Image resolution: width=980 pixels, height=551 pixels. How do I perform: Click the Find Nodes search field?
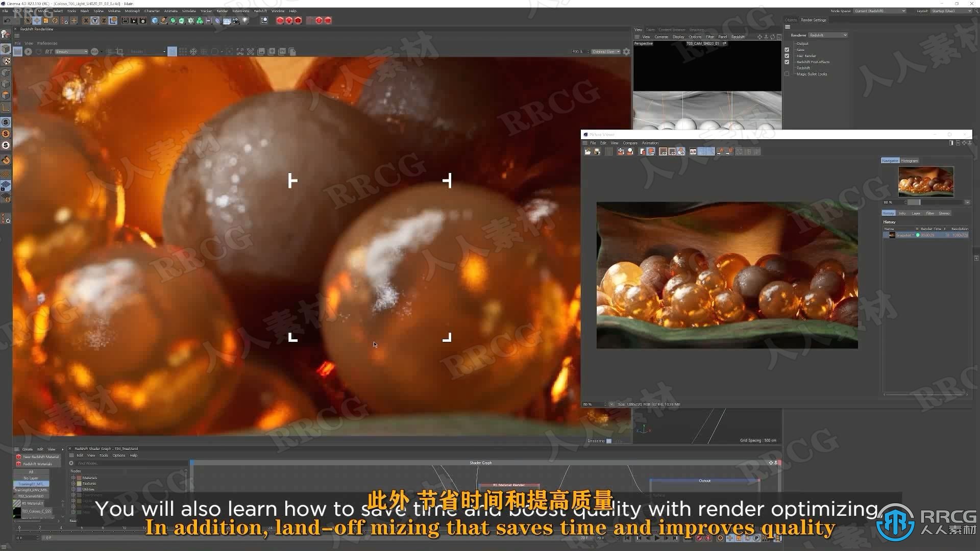[x=130, y=463]
